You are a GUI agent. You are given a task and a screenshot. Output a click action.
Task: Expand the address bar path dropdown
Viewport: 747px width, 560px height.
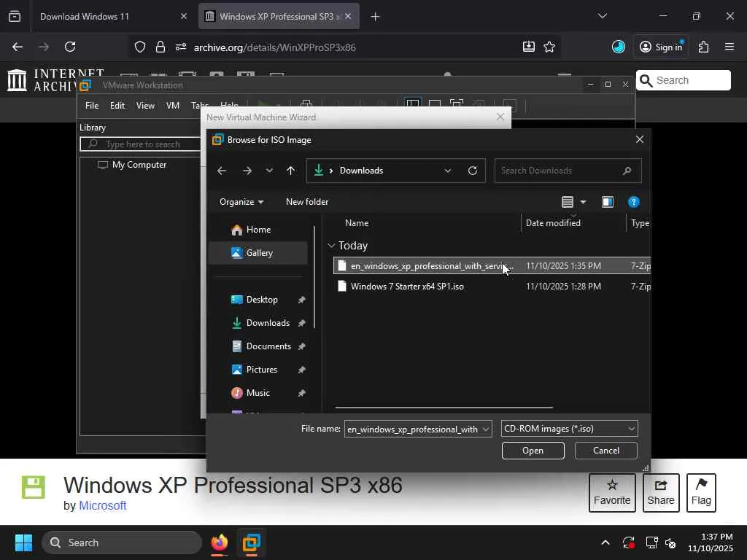pyautogui.click(x=448, y=171)
